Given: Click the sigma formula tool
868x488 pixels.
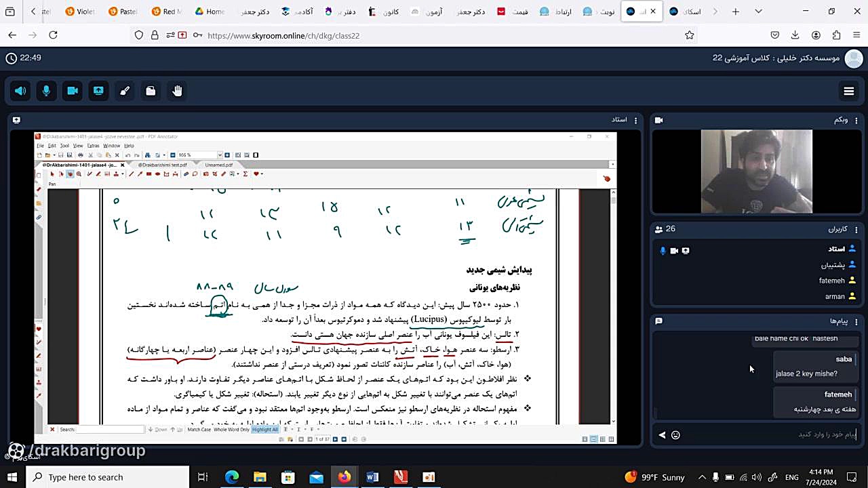Looking at the screenshot, I should 245,174.
